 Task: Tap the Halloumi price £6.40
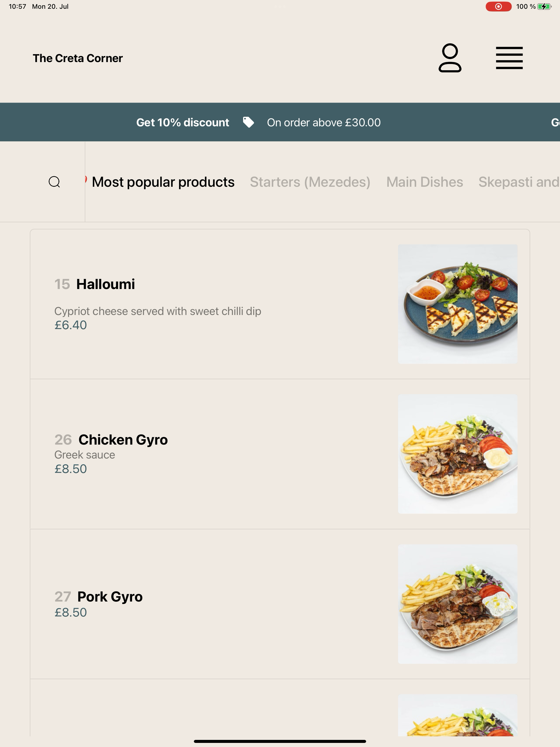pos(71,325)
